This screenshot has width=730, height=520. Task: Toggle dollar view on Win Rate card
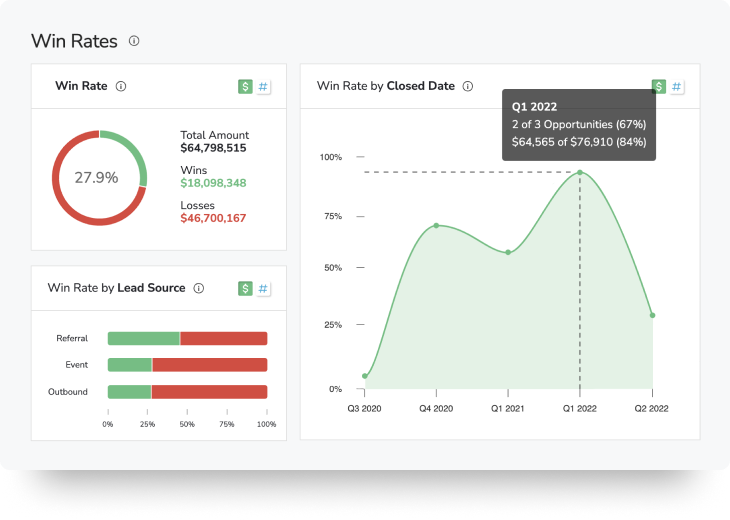pos(245,87)
